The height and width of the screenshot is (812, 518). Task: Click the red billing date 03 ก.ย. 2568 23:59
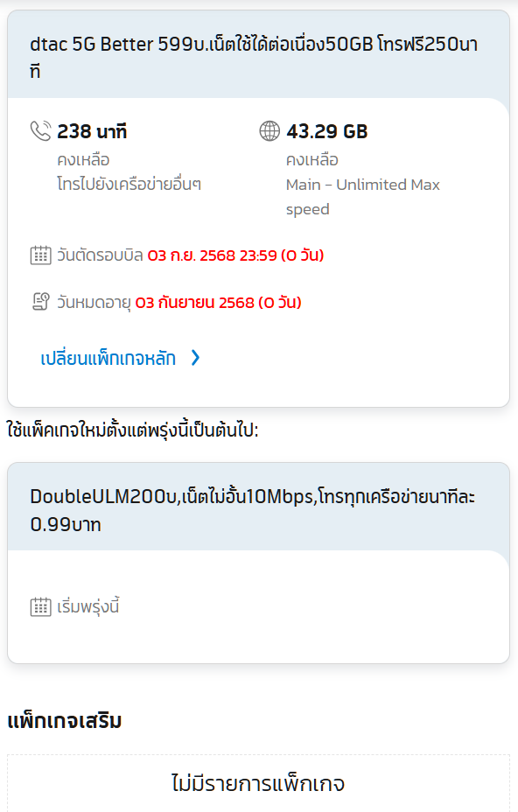[213, 255]
